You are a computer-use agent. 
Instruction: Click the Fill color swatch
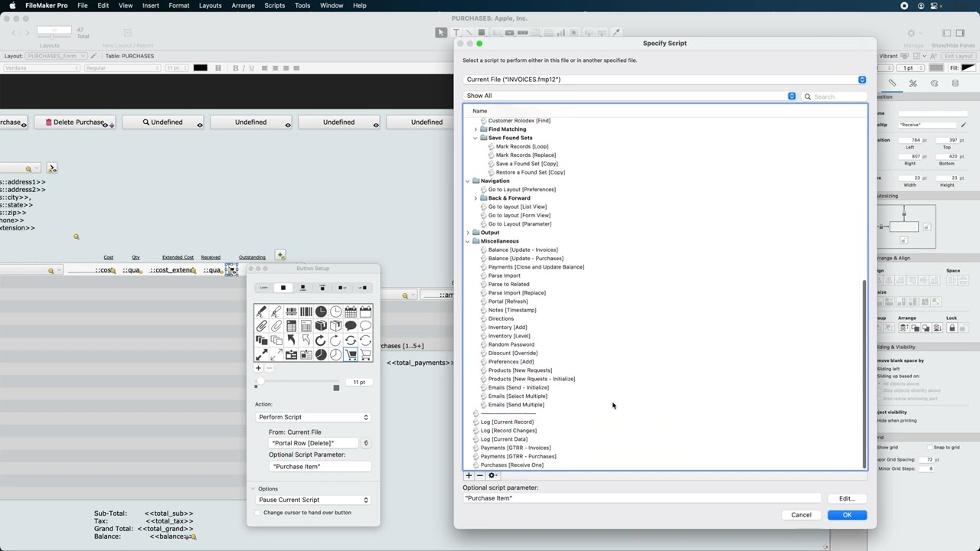968,68
